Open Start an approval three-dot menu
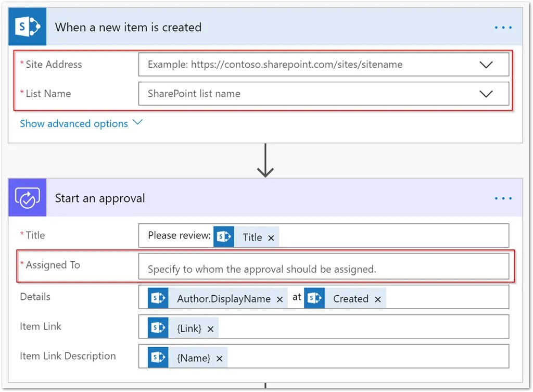Screen dimensions: 533x392 503,198
